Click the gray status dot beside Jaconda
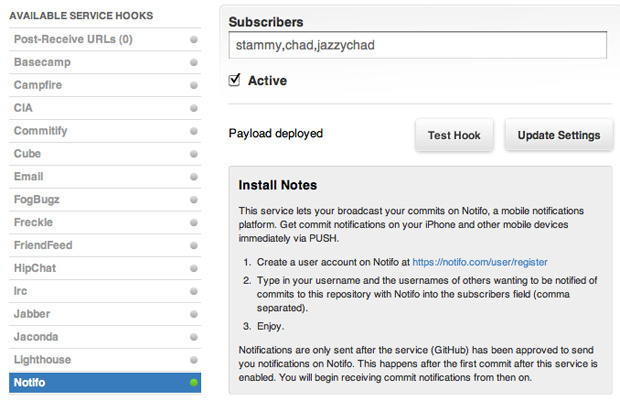This screenshot has width=620, height=401. pos(194,337)
